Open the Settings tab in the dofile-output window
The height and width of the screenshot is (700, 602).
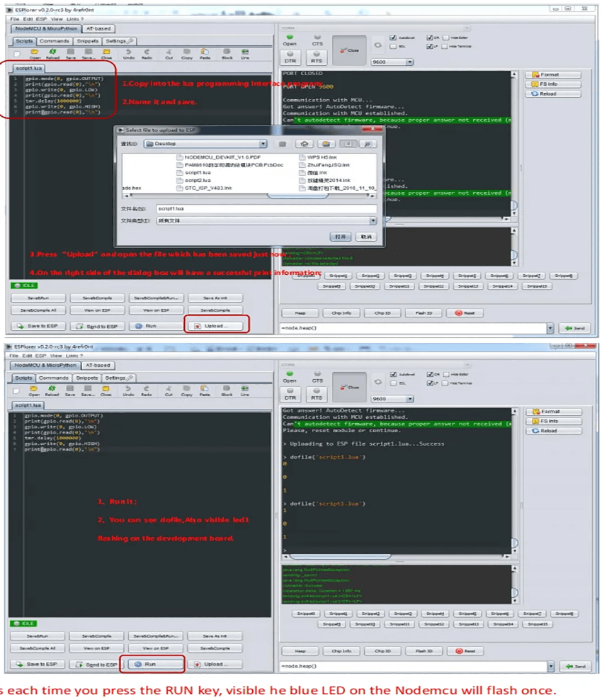pyautogui.click(x=118, y=378)
